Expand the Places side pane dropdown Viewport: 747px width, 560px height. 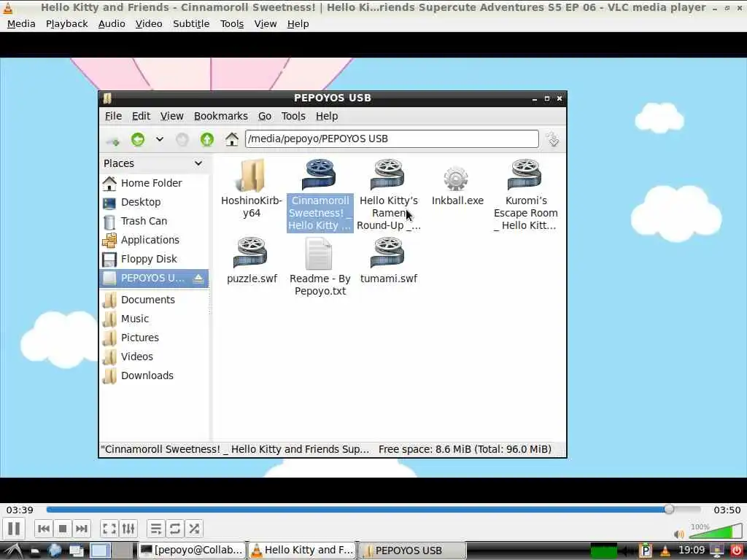click(x=198, y=163)
